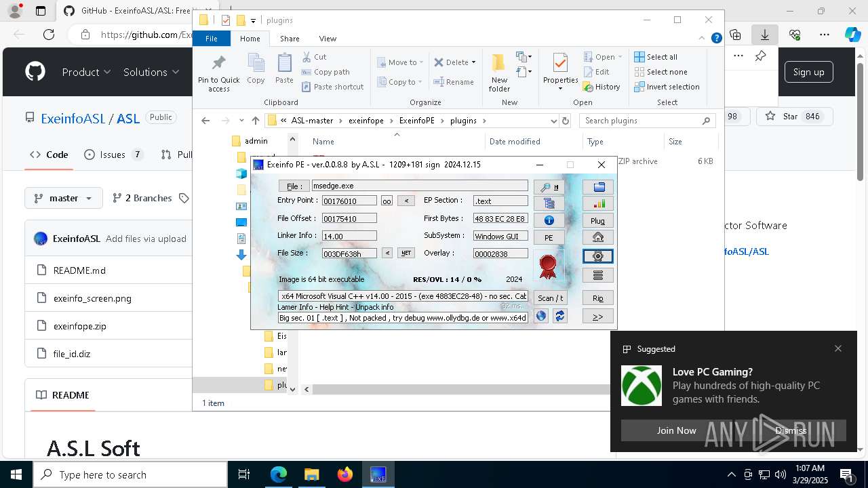Click the magnifier H search button
The height and width of the screenshot is (488, 868).
pos(549,187)
